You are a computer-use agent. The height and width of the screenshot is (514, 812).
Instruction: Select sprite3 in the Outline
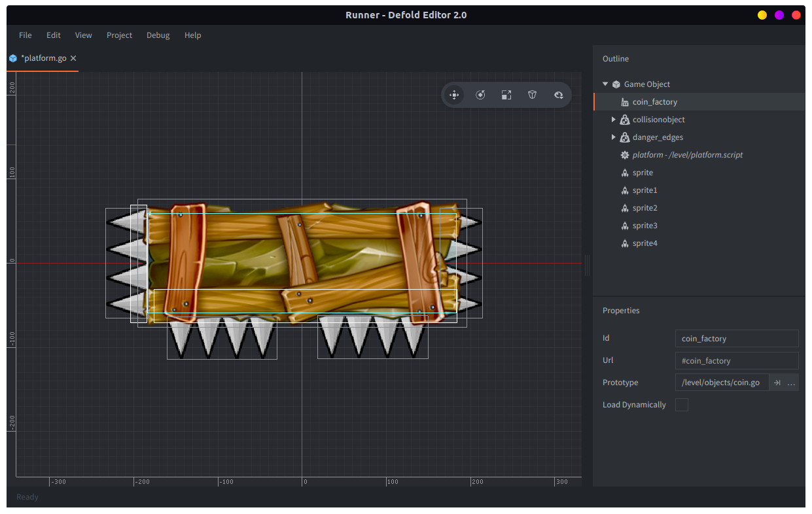(x=644, y=226)
